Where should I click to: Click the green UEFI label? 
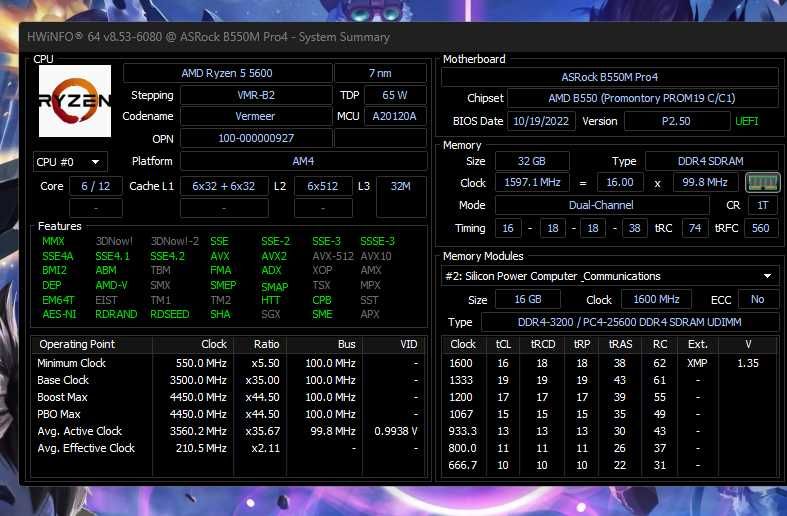[x=747, y=121]
